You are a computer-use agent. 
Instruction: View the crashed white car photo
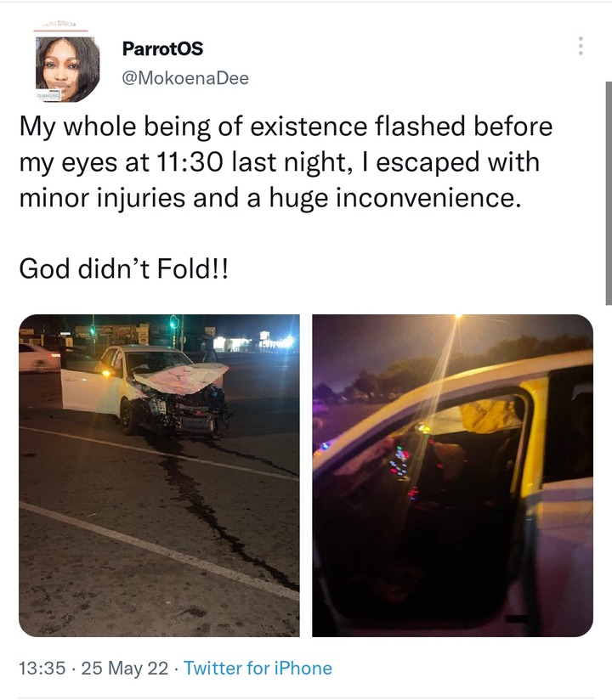click(159, 476)
